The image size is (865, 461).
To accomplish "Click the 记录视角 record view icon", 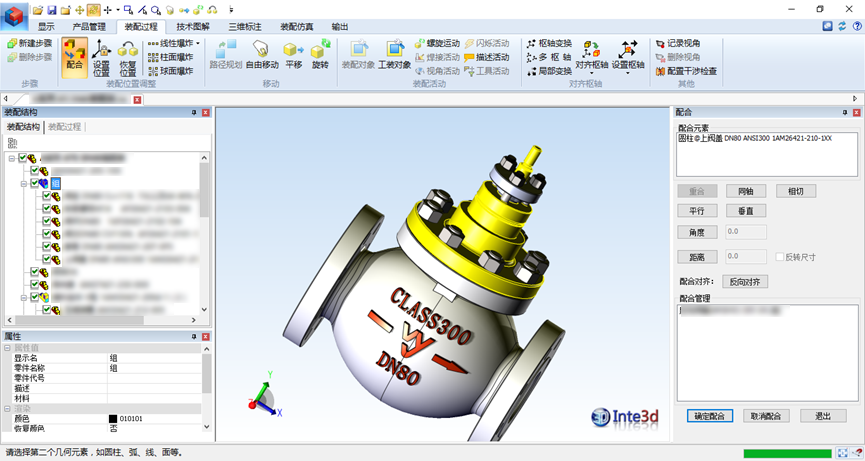I will click(660, 43).
